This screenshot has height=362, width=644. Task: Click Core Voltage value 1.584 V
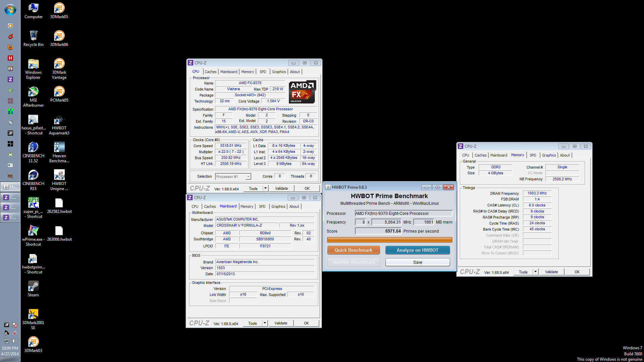273,101
